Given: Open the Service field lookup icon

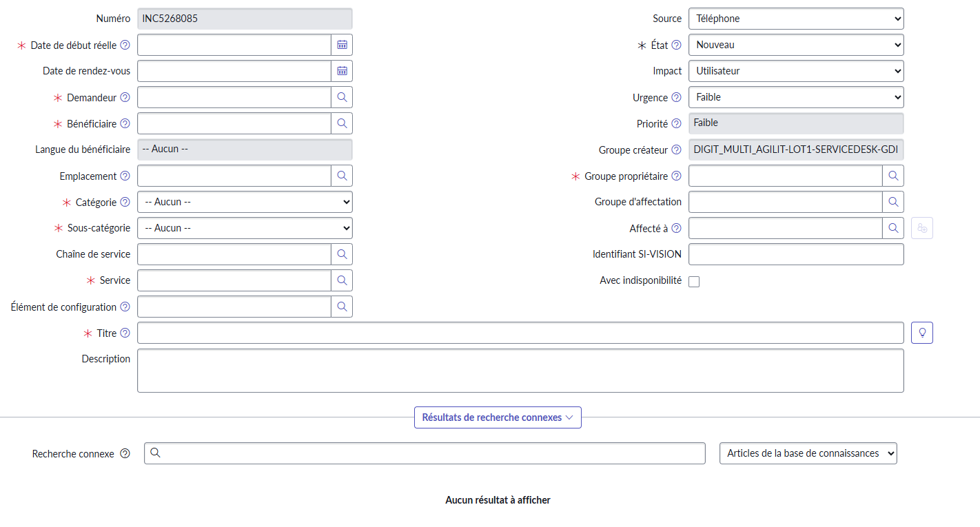Looking at the screenshot, I should pyautogui.click(x=342, y=280).
